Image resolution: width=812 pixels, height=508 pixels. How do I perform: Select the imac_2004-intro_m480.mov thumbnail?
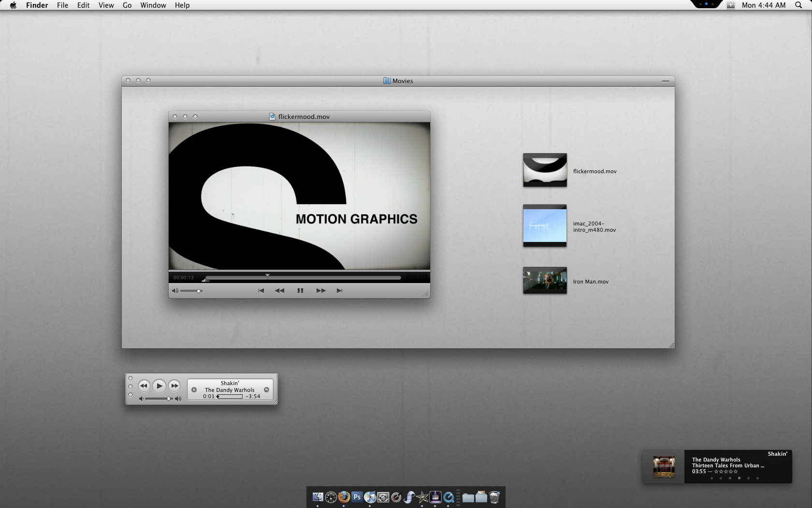pyautogui.click(x=545, y=225)
